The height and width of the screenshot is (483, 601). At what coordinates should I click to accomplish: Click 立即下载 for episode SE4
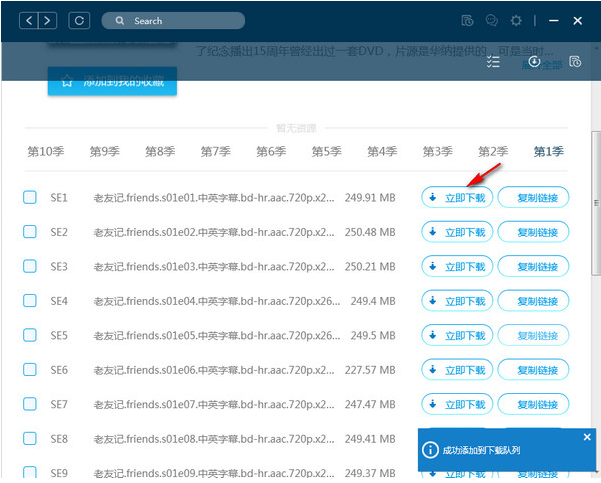coord(457,301)
